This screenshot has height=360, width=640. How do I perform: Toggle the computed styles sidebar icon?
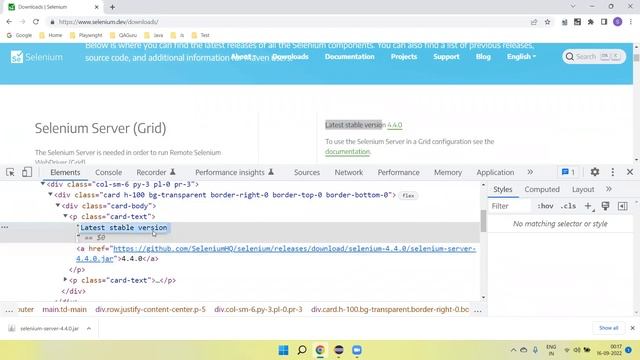tap(622, 206)
